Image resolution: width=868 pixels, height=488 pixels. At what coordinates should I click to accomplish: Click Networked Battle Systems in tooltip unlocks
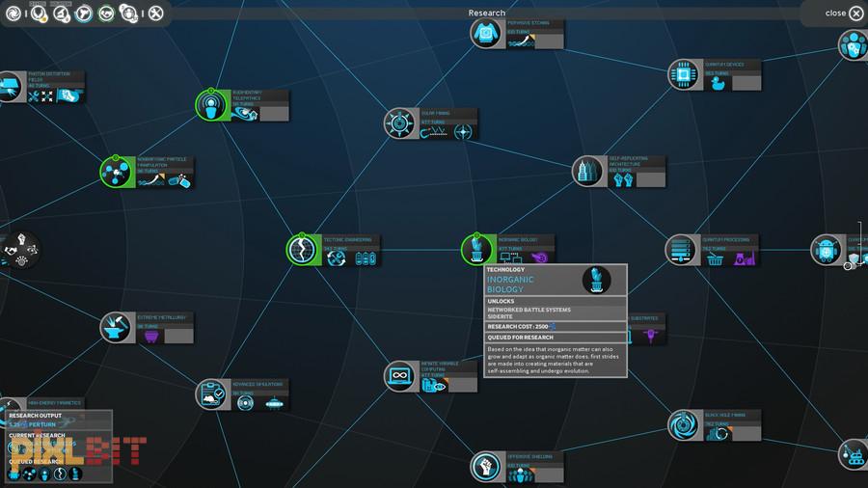coord(529,310)
